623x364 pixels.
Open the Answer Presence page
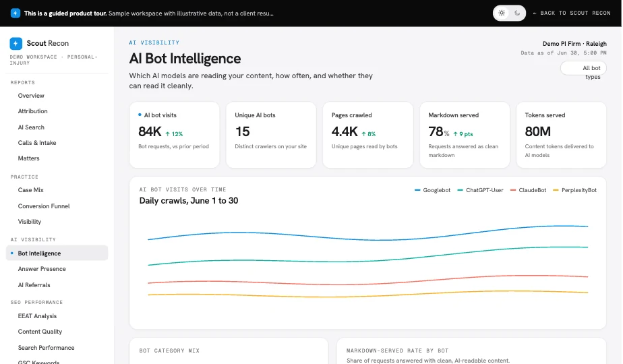[x=42, y=269]
